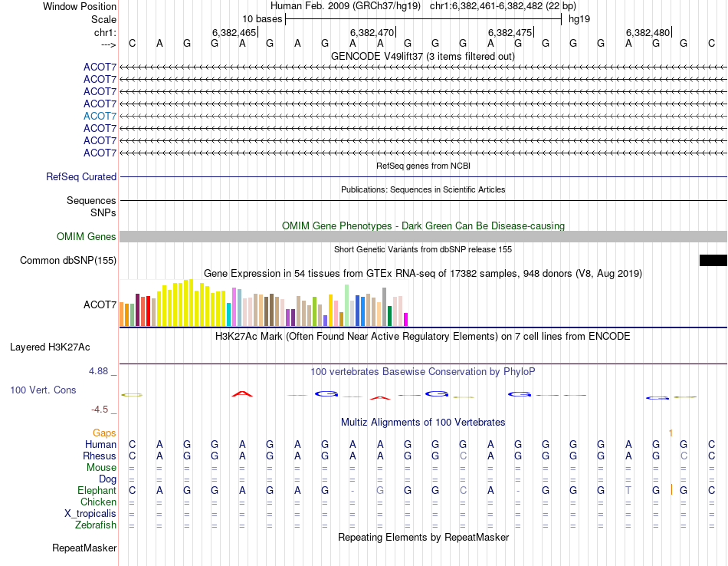Click the 6,382,465 coordinate tick label

[234, 32]
